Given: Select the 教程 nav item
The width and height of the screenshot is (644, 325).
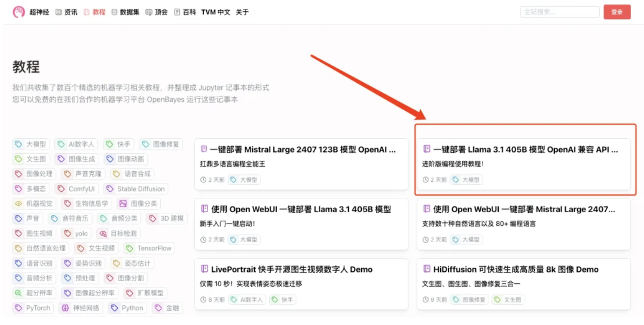Looking at the screenshot, I should coord(94,12).
